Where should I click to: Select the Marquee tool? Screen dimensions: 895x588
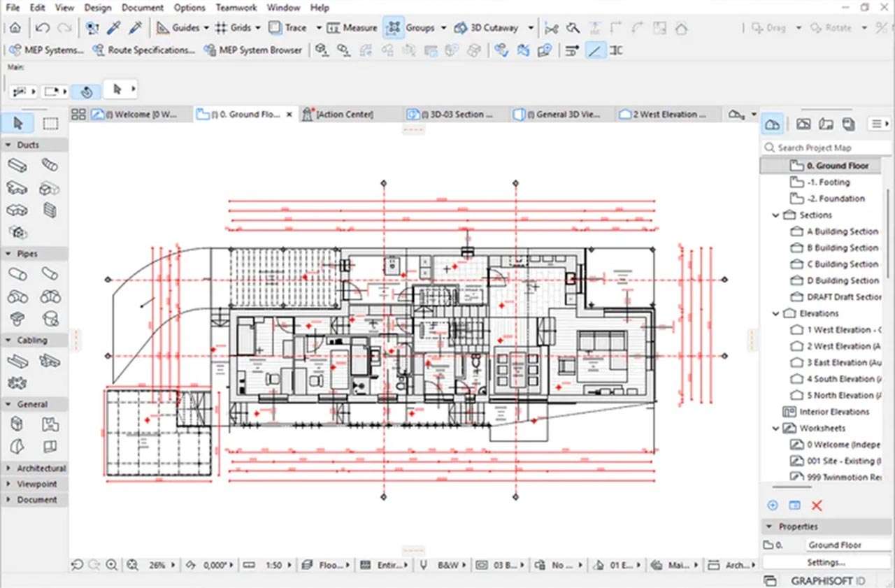click(50, 124)
